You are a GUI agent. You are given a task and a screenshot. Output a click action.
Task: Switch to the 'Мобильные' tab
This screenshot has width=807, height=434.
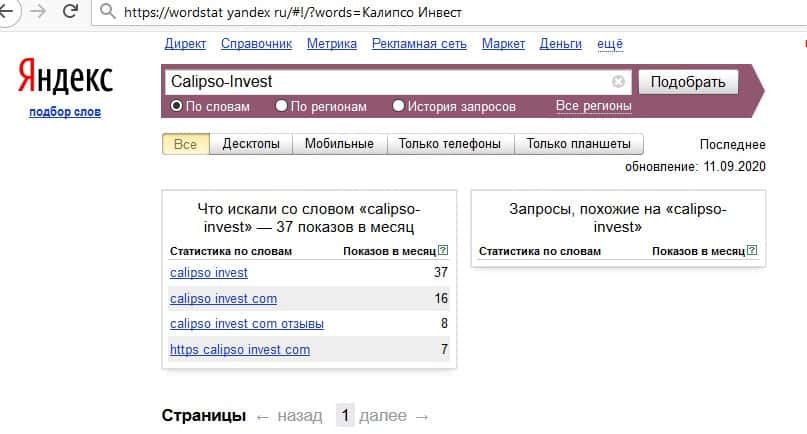pos(339,144)
